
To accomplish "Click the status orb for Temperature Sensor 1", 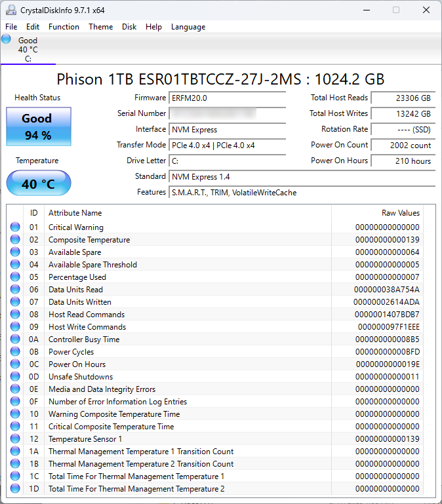I will [x=15, y=438].
